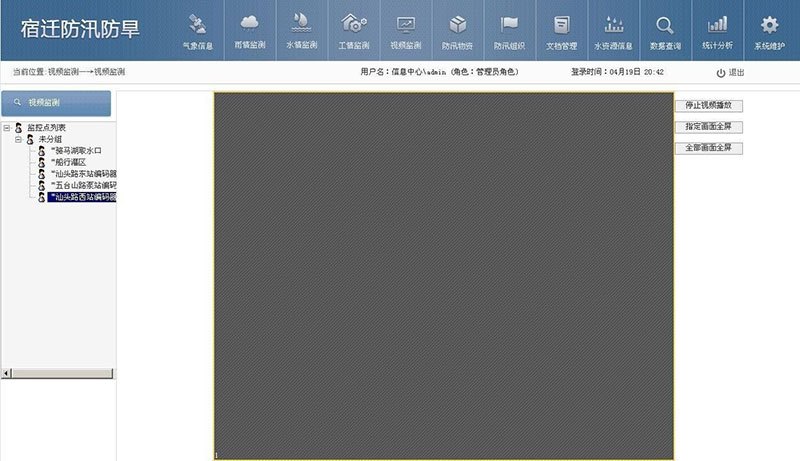Viewport: 800px width, 461px height.
Task: Click the left panel horizontal scrollbar
Action: pyautogui.click(x=58, y=373)
